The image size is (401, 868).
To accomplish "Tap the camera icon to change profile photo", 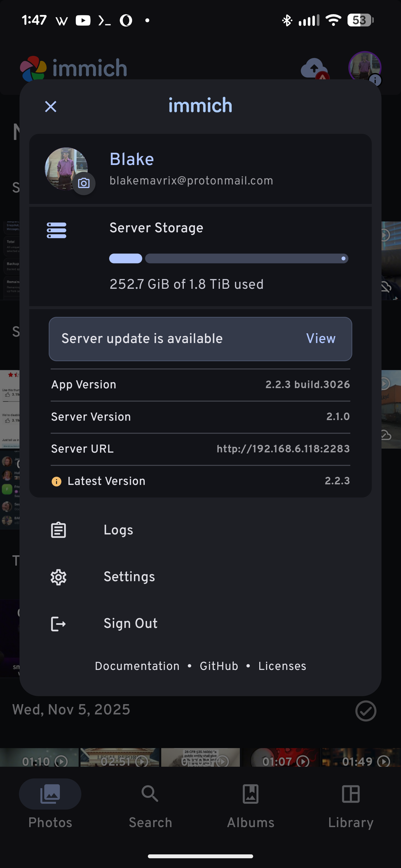I will 84,183.
